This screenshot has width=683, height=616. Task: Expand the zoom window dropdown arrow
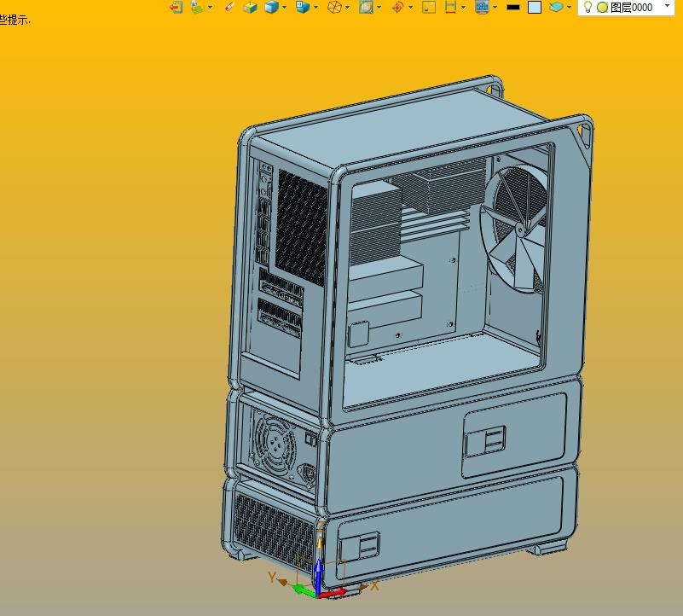pos(379,8)
